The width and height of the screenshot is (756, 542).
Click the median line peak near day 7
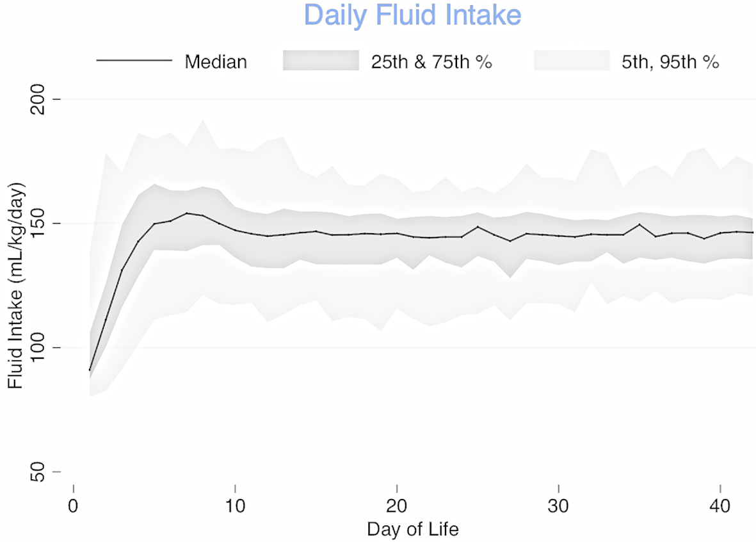(x=187, y=213)
